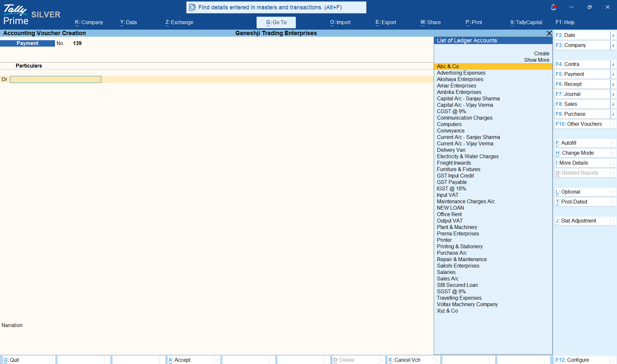
Task: Open the G: Go To menu
Action: [276, 22]
